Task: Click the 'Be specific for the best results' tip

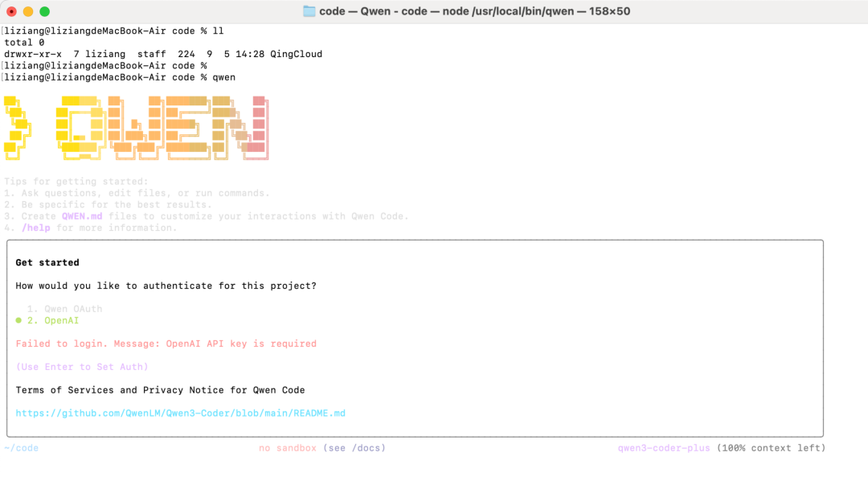Action: tap(108, 204)
